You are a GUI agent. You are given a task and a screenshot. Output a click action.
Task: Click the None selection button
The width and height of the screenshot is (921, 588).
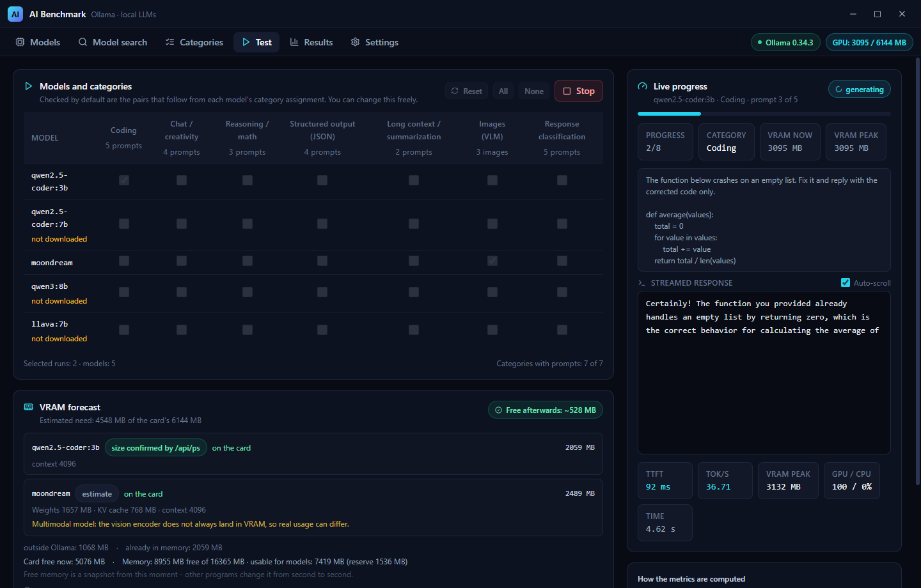click(x=534, y=91)
